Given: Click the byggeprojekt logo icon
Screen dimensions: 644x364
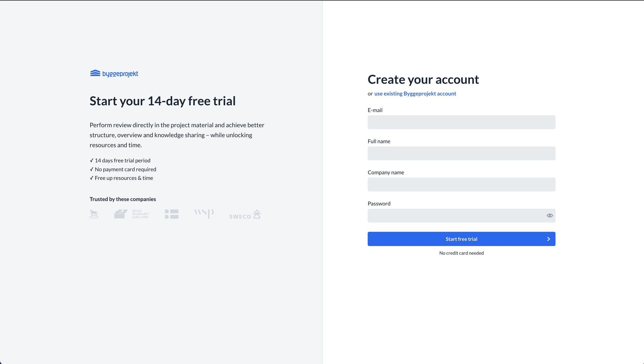Looking at the screenshot, I should [x=95, y=73].
